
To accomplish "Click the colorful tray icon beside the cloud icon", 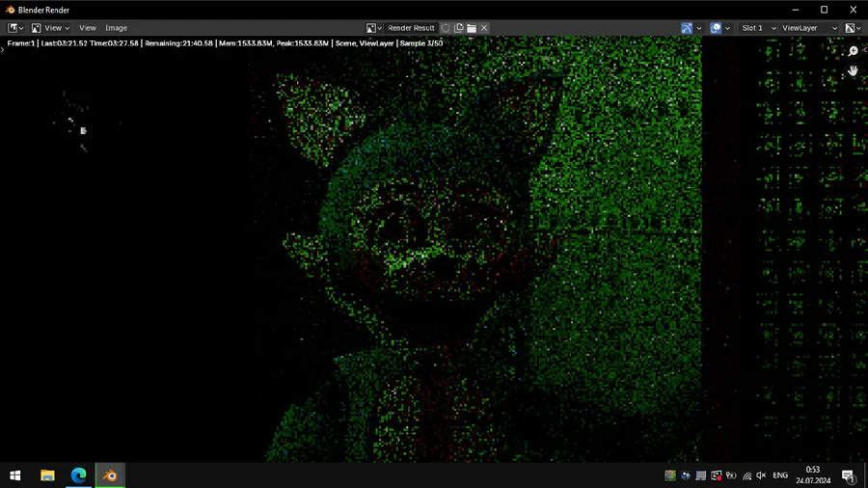I will (x=670, y=475).
